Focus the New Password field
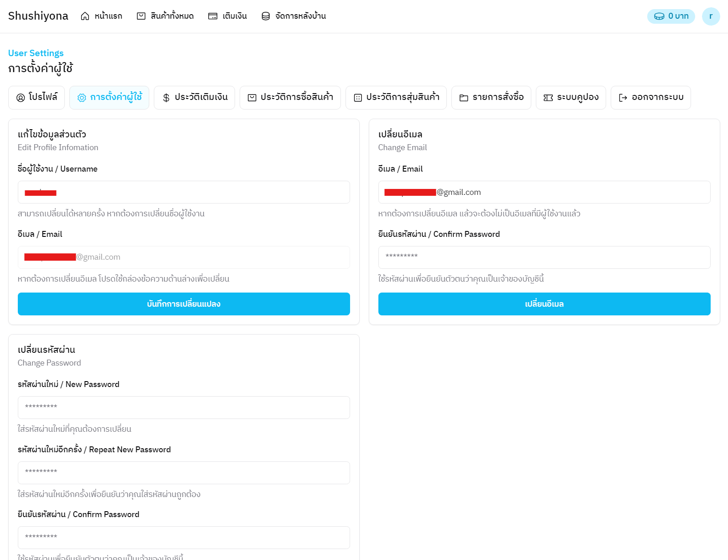 183,408
